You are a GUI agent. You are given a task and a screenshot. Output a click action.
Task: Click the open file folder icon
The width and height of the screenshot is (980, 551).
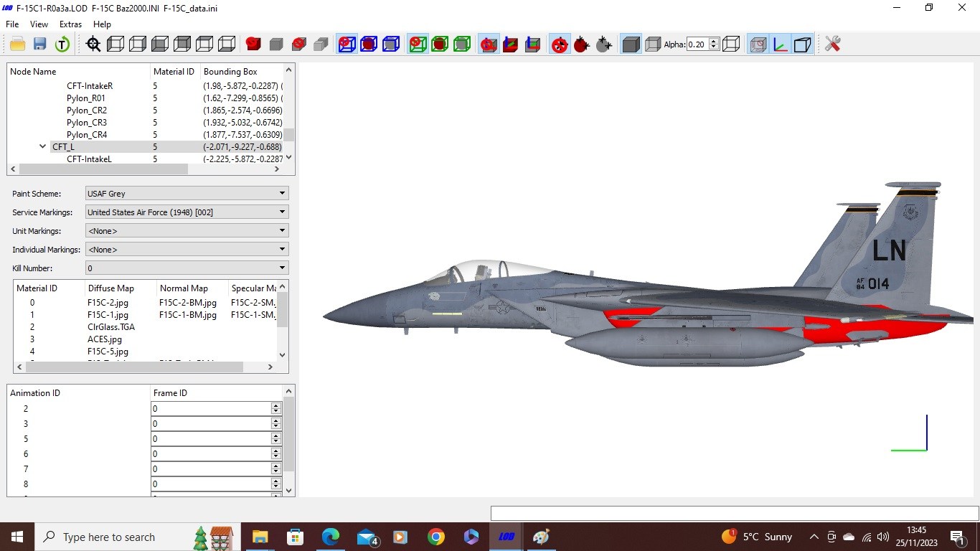pyautogui.click(x=18, y=44)
